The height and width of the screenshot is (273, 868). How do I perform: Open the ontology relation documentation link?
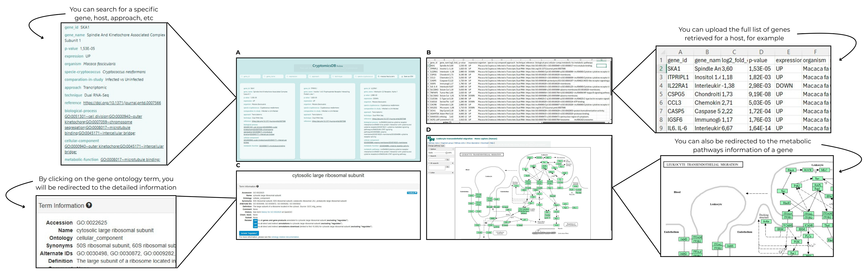click(285, 237)
